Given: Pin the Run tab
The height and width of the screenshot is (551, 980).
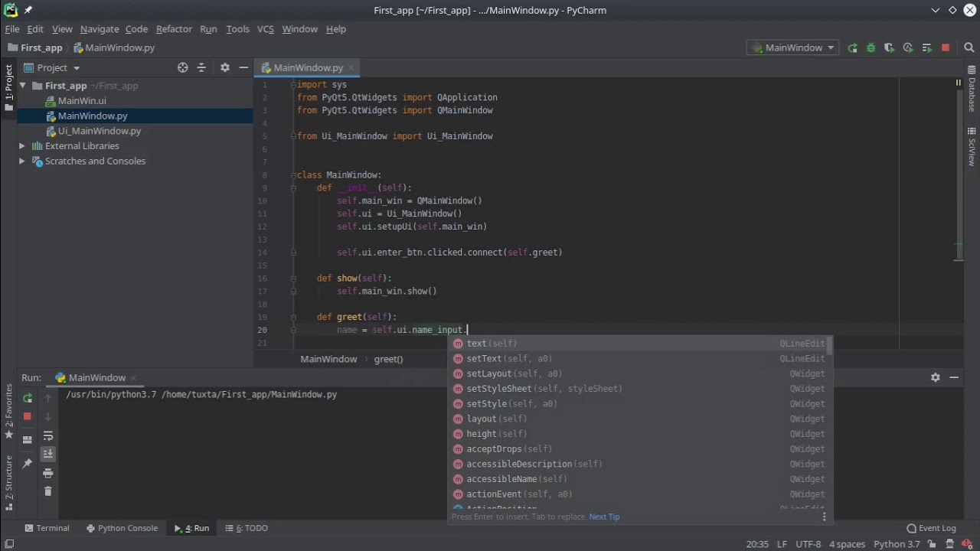Looking at the screenshot, I should (28, 463).
